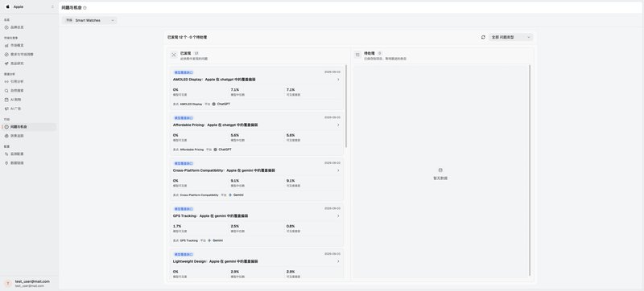
Task: Click the Apple logo in the sidebar header
Action: tap(7, 6)
